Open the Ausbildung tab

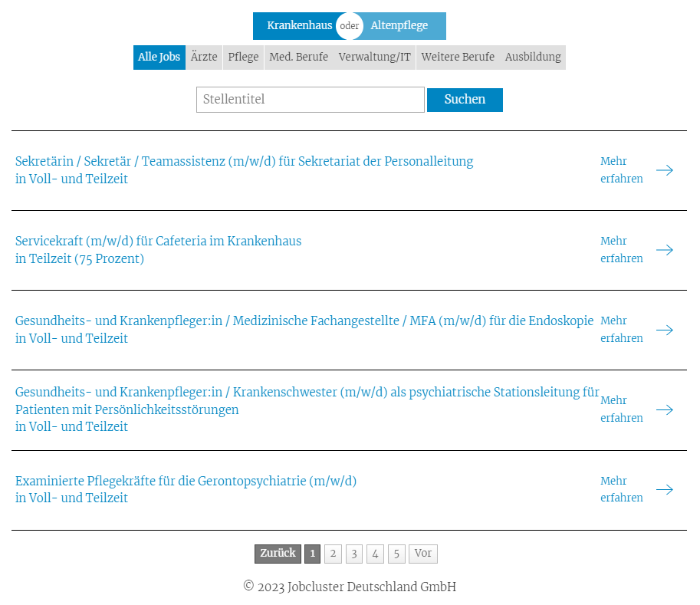click(x=532, y=58)
